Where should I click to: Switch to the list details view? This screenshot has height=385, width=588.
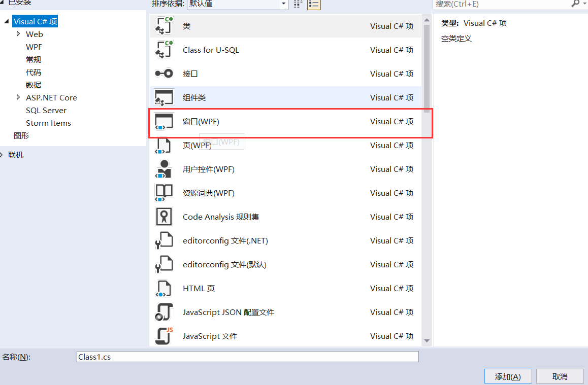314,5
